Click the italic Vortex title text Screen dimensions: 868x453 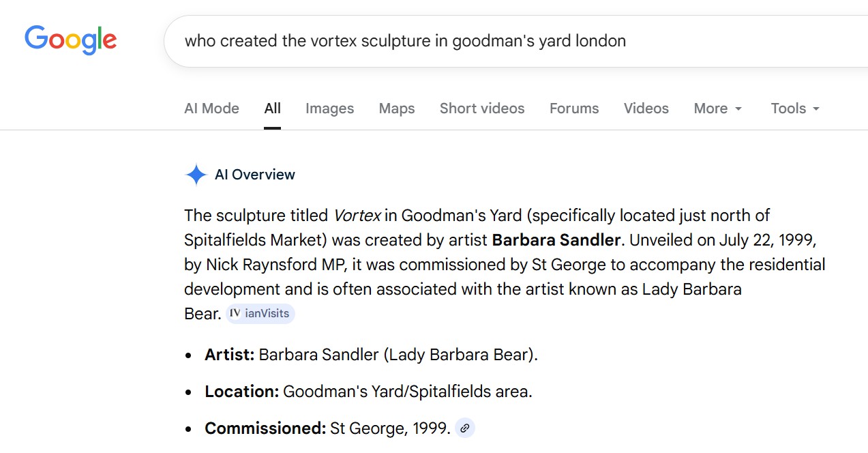[x=357, y=216]
